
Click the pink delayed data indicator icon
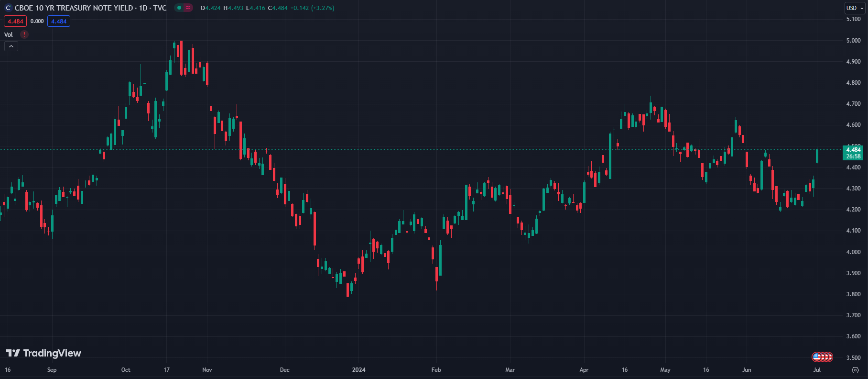(x=188, y=8)
